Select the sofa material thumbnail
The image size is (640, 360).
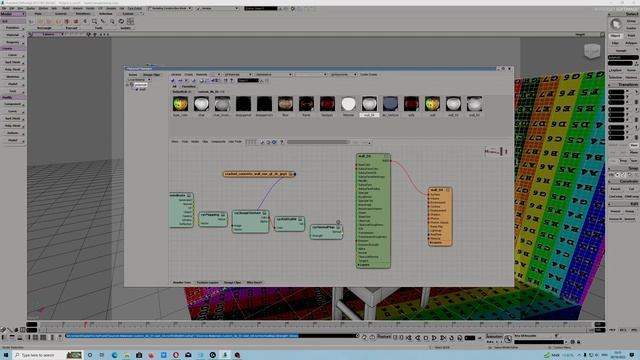pyautogui.click(x=411, y=104)
